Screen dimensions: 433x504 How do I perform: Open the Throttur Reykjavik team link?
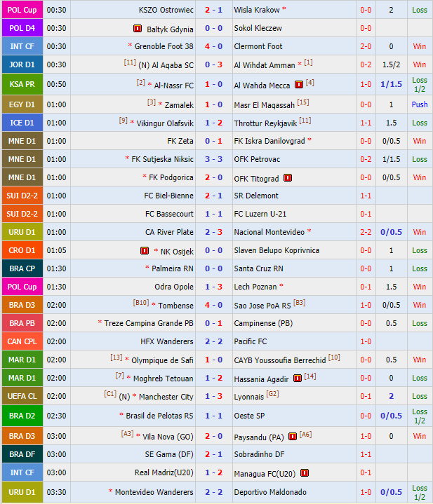pyautogui.click(x=265, y=123)
